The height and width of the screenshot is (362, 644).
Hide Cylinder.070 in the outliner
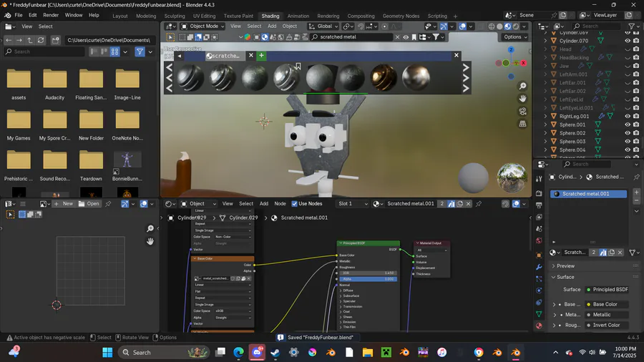(628, 41)
